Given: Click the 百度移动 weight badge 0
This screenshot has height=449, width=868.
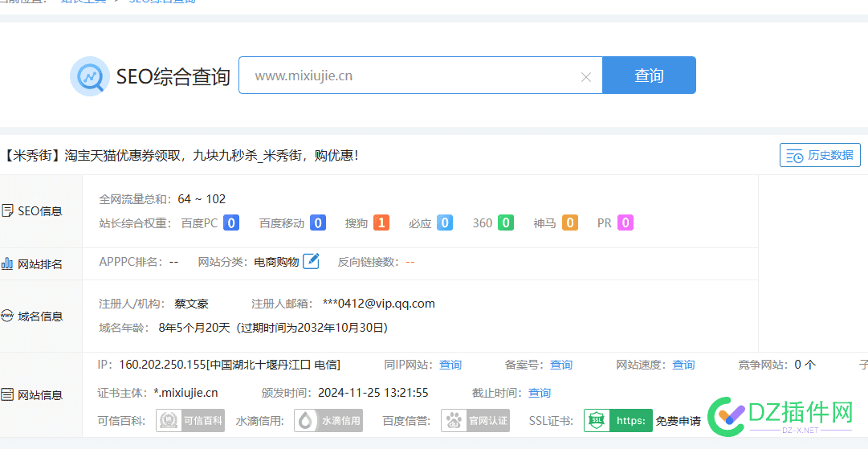Looking at the screenshot, I should (317, 223).
